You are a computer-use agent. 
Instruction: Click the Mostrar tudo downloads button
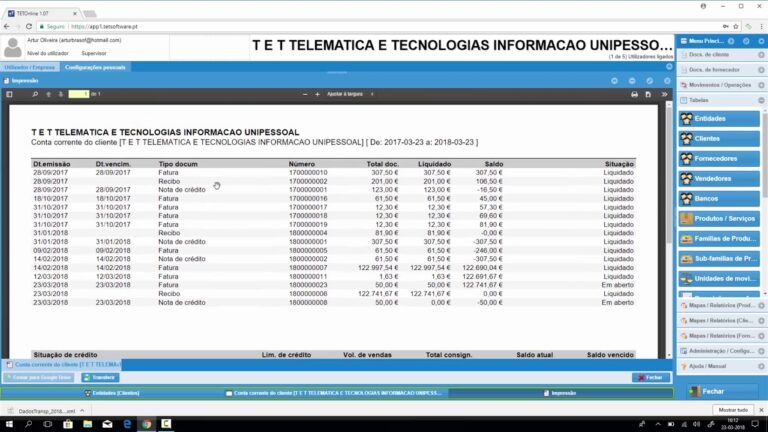click(733, 410)
